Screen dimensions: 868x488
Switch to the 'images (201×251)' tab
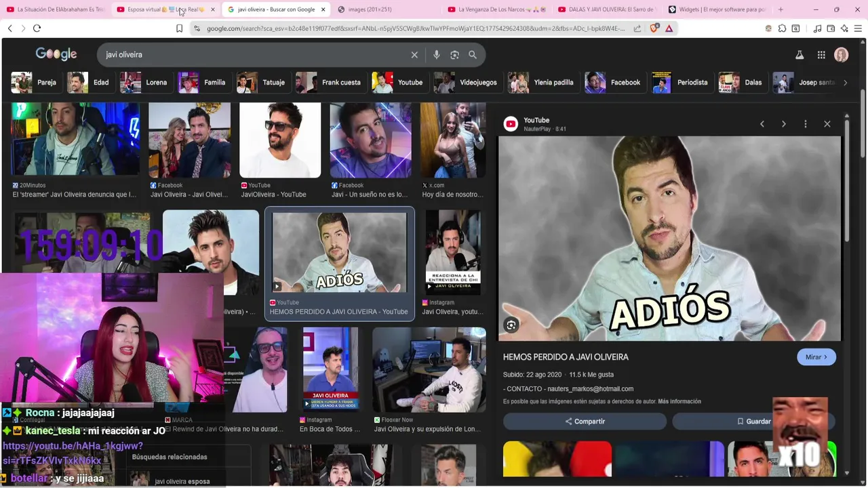point(388,9)
